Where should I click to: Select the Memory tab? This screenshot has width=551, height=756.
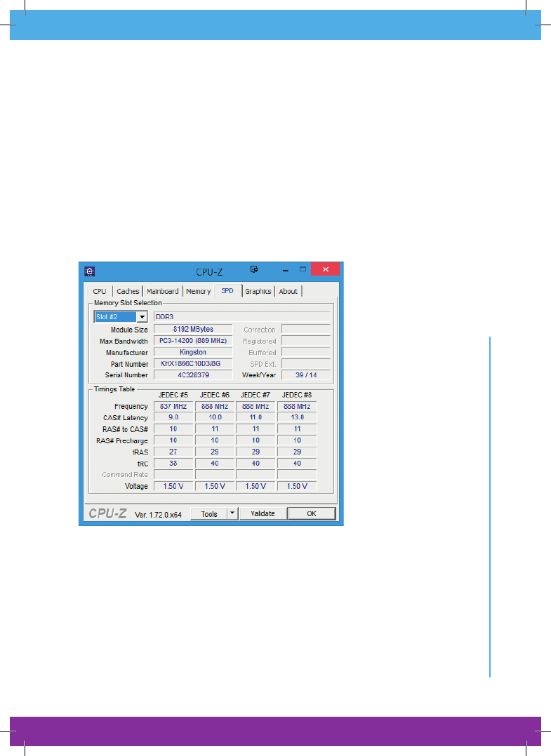click(x=199, y=291)
